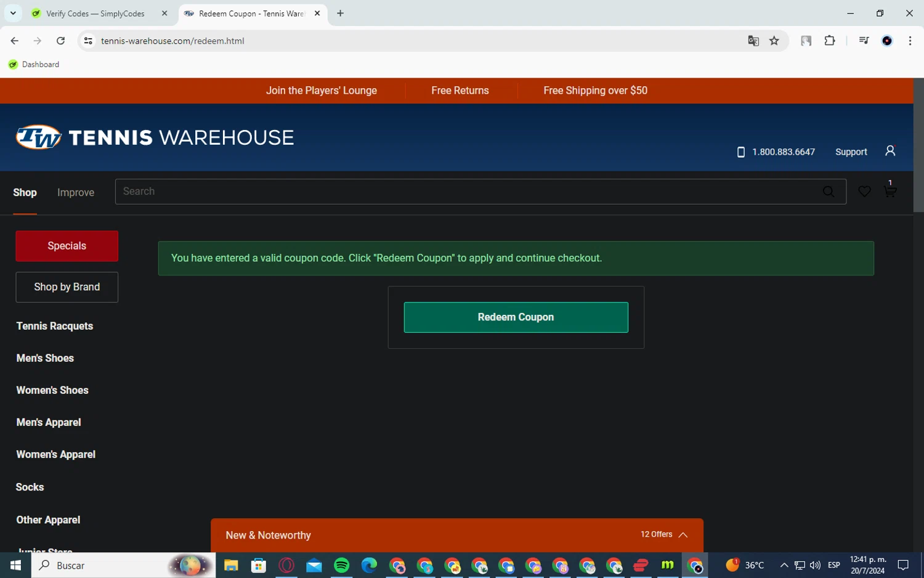Open the volume control icon
Screen dimensions: 924x578
(x=815, y=565)
